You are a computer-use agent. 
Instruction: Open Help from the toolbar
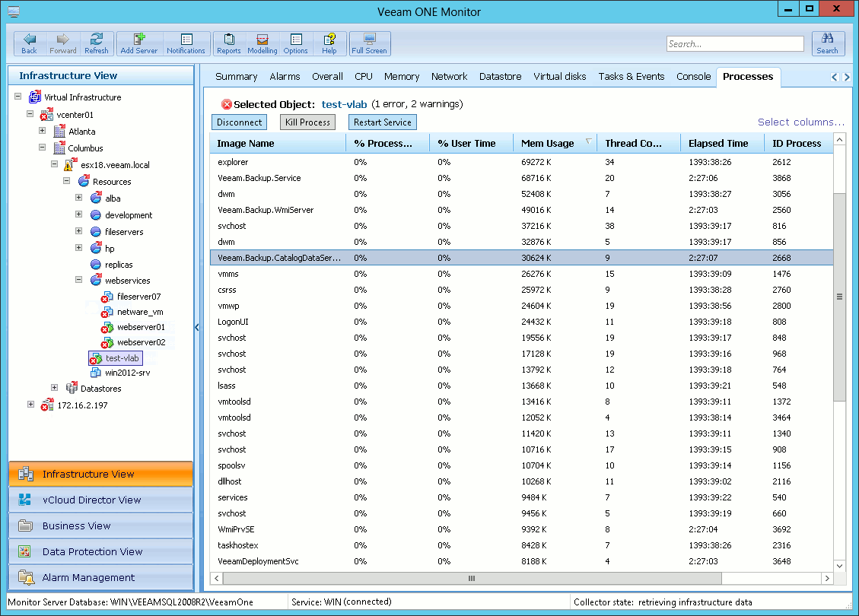tap(329, 43)
